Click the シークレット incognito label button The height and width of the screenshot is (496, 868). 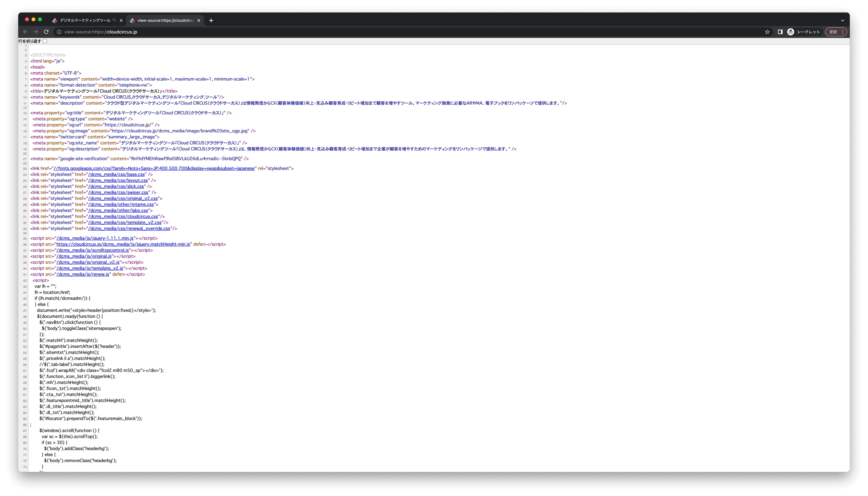click(x=804, y=32)
